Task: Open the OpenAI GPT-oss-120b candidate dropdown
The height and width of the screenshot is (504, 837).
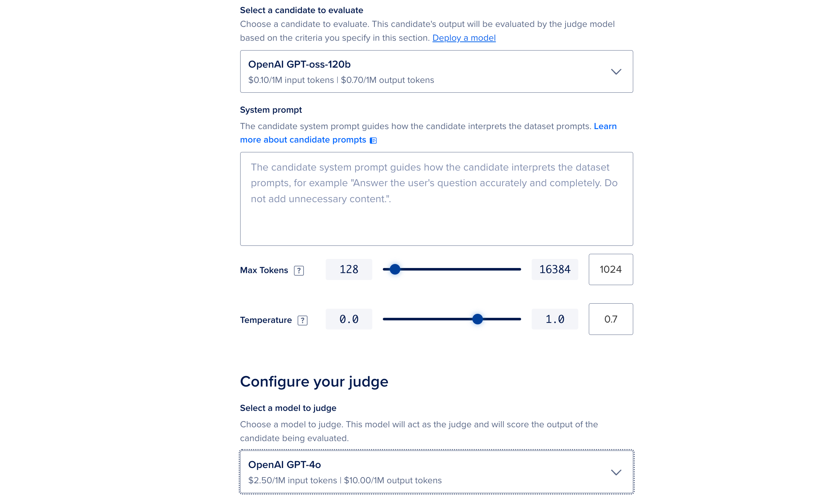Action: coord(437,71)
